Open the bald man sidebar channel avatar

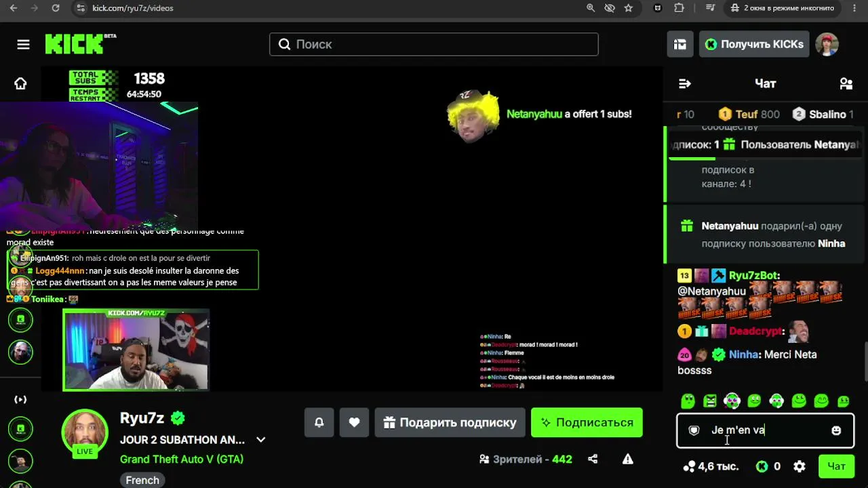pyautogui.click(x=20, y=351)
